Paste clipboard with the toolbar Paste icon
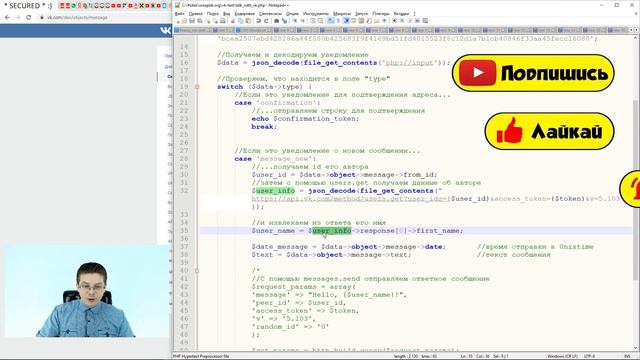Viewport: 640px width, 360px height. tap(248, 21)
